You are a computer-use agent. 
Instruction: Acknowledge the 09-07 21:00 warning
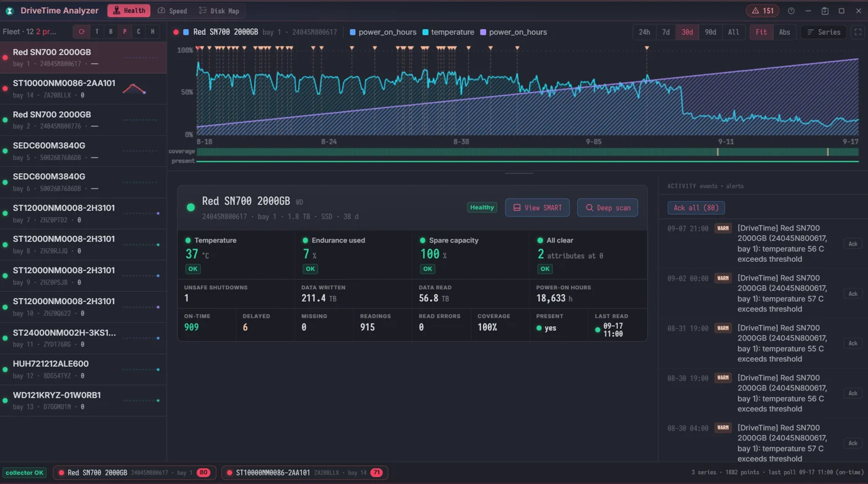(853, 244)
